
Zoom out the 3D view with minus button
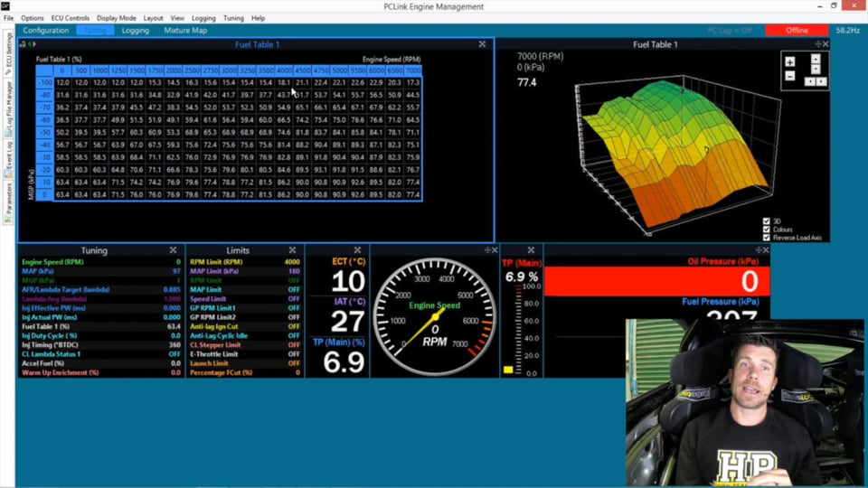(790, 76)
